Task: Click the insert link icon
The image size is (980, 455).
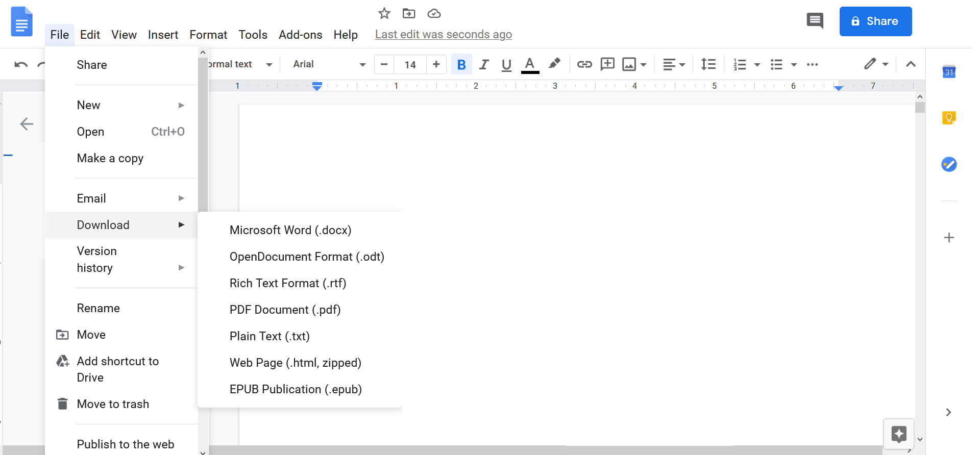Action: click(584, 64)
